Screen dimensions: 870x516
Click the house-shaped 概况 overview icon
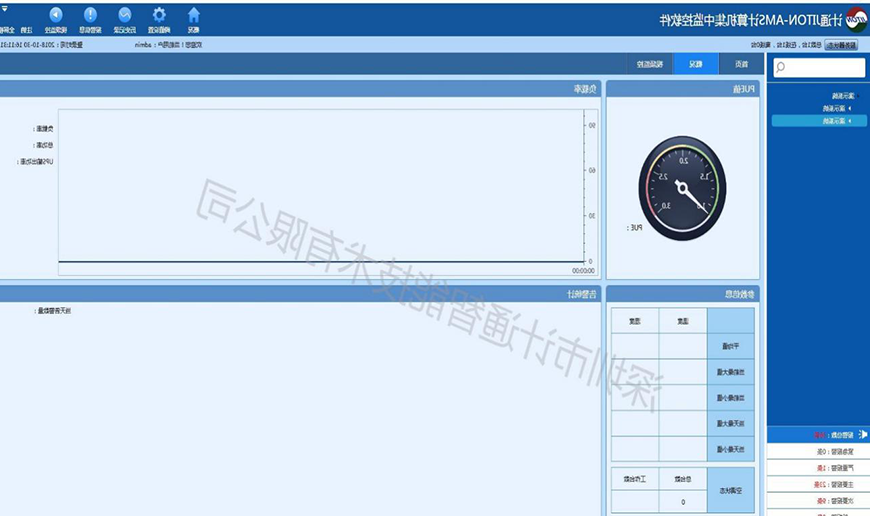pos(194,15)
